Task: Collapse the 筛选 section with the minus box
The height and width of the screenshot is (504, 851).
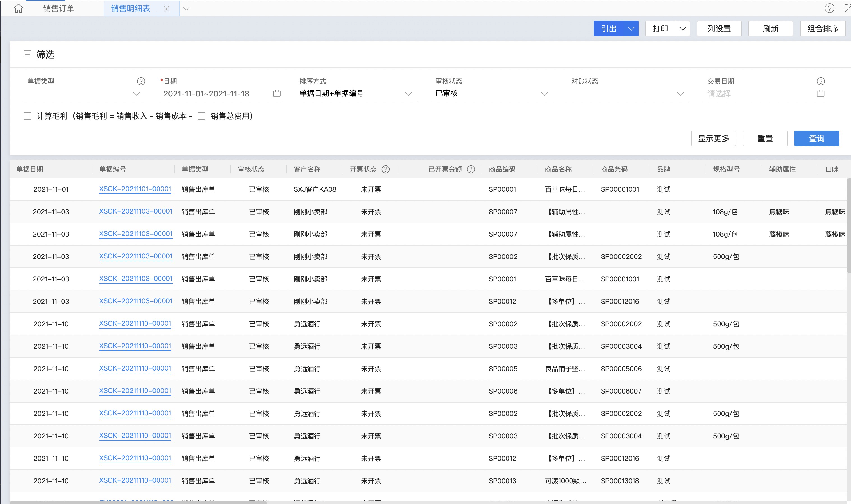Action: (27, 54)
